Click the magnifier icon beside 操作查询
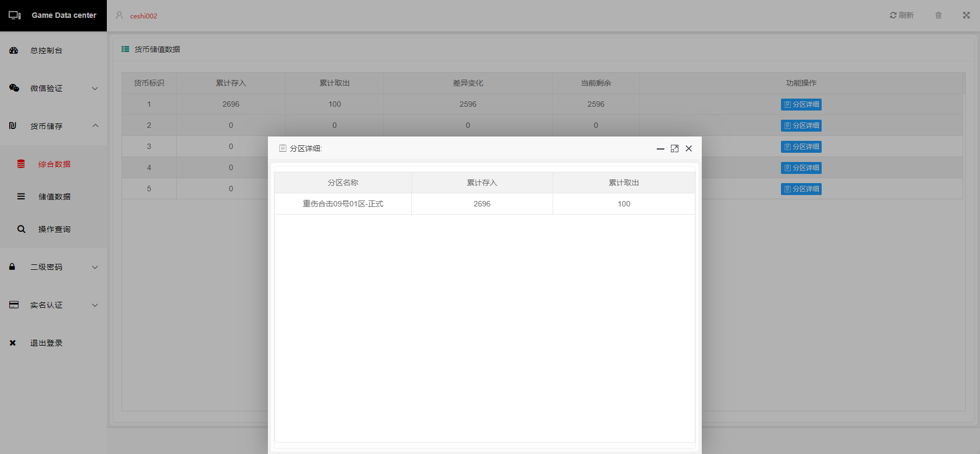980x454 pixels. 21,229
